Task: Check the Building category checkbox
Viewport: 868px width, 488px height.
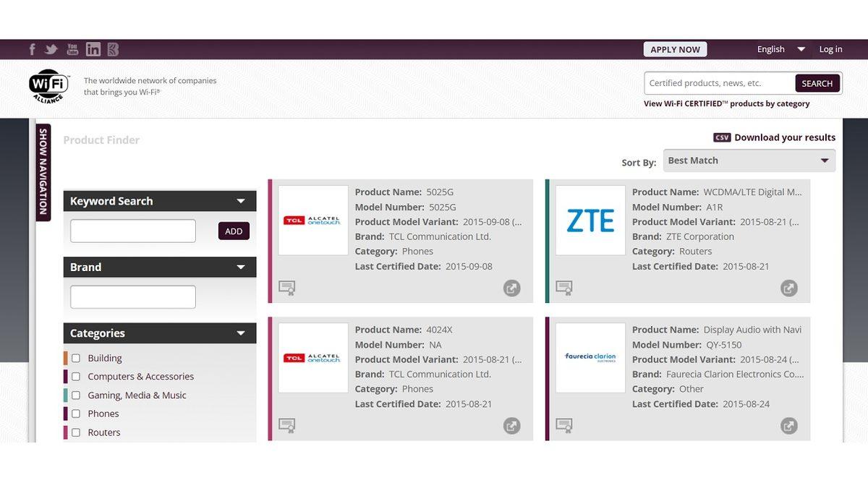Action: pos(76,358)
